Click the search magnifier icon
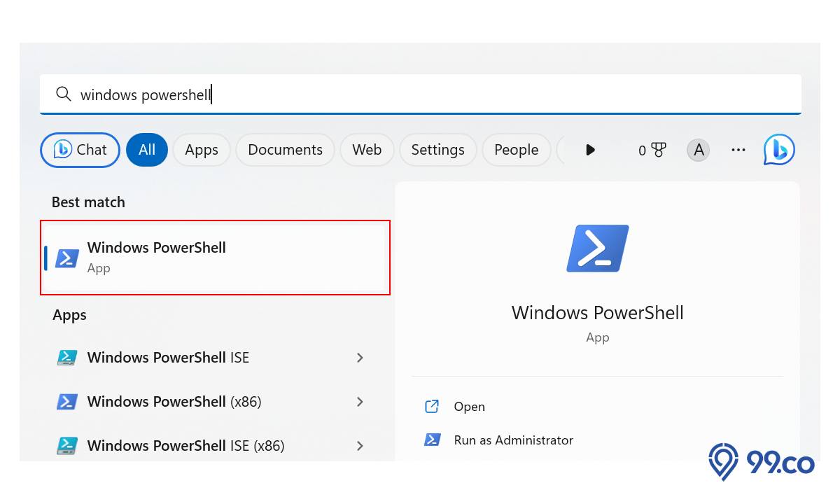Image resolution: width=840 pixels, height=504 pixels. pyautogui.click(x=63, y=94)
